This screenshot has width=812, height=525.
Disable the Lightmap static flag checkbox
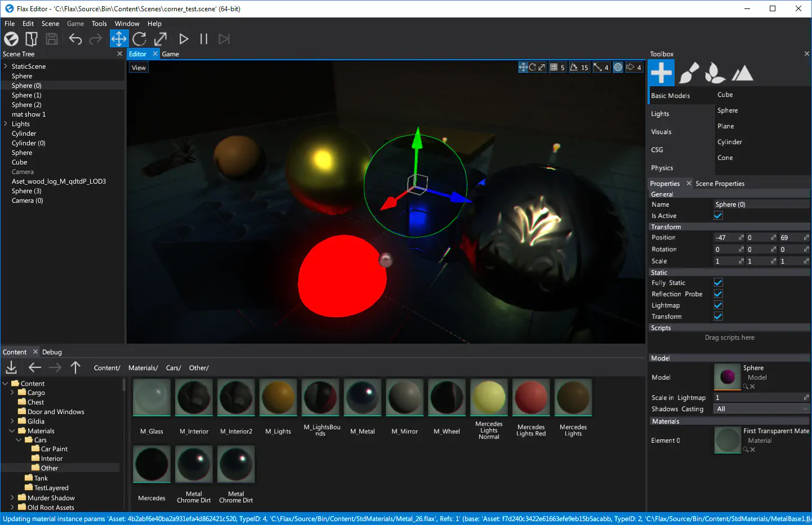pyautogui.click(x=718, y=305)
